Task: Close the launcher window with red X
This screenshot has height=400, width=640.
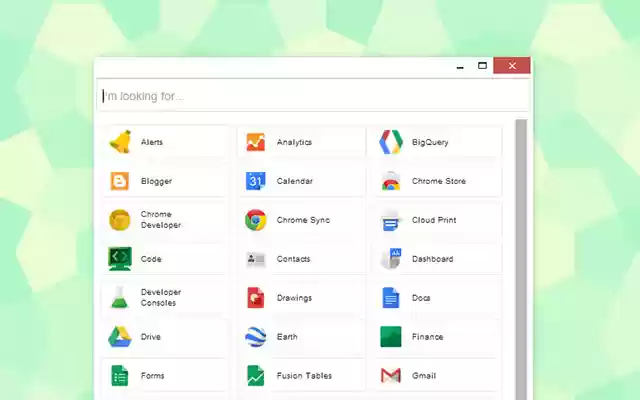Action: point(512,66)
